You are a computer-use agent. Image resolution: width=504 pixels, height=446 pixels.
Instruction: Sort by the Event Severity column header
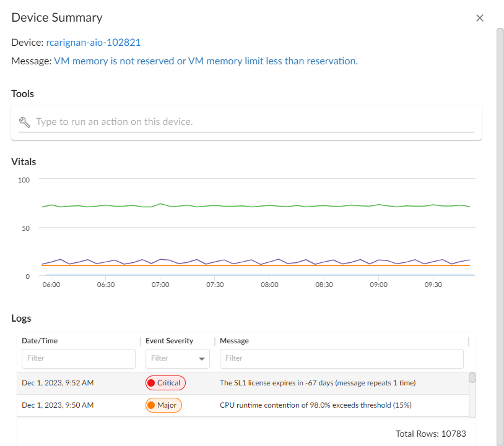tap(169, 341)
